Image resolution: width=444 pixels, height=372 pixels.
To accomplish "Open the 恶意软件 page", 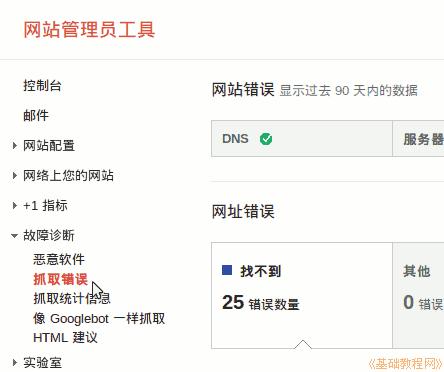I will (x=59, y=259).
